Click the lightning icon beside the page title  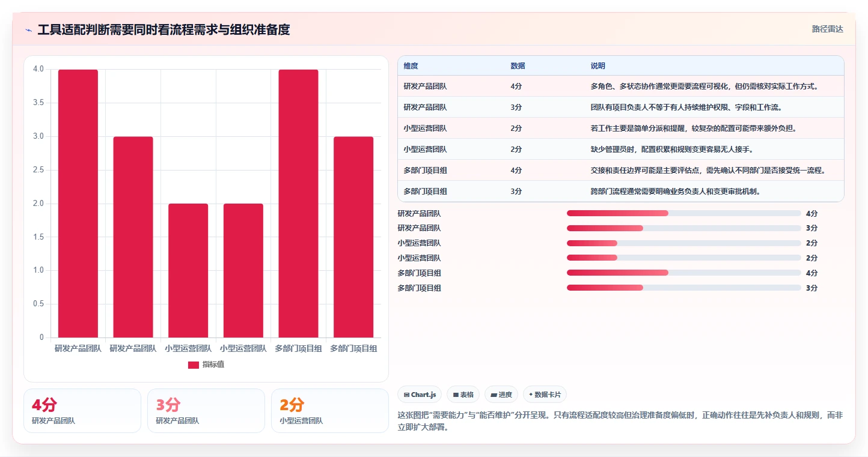pyautogui.click(x=28, y=30)
